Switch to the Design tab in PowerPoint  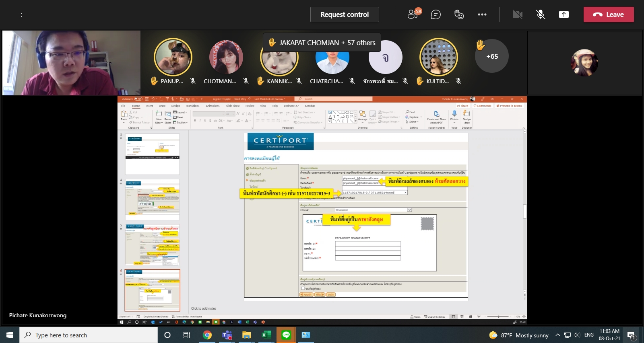[176, 106]
